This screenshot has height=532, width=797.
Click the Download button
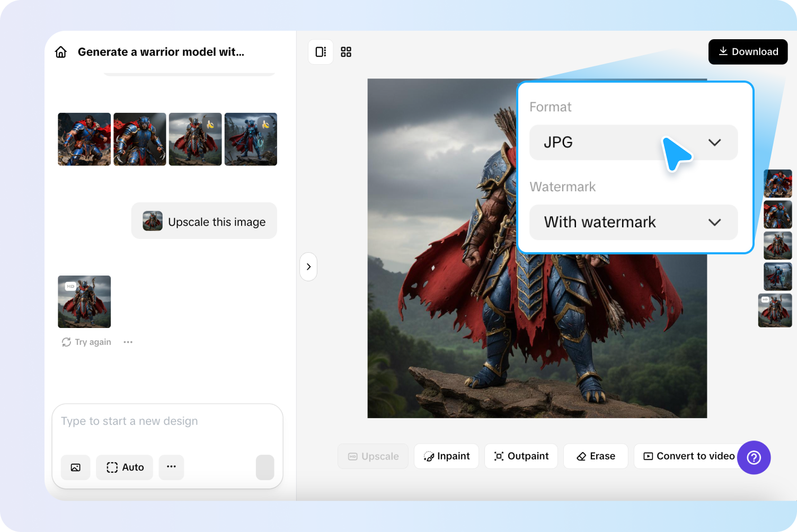click(x=748, y=52)
